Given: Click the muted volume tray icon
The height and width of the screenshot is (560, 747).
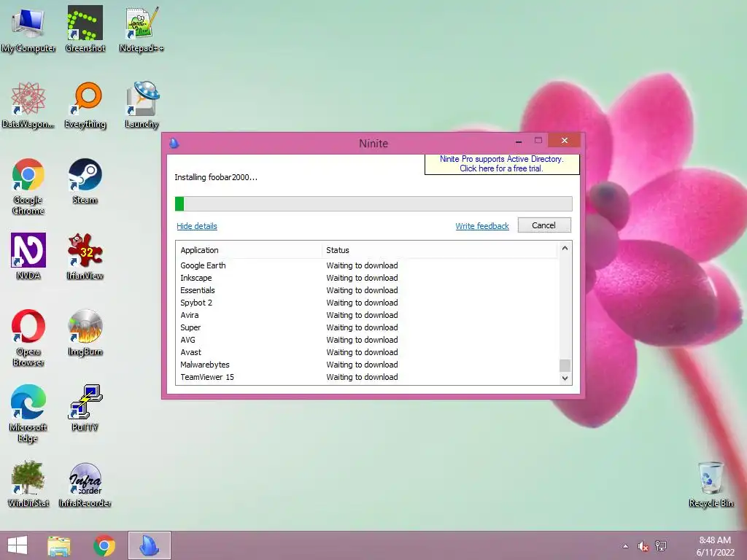Looking at the screenshot, I should pos(643,546).
